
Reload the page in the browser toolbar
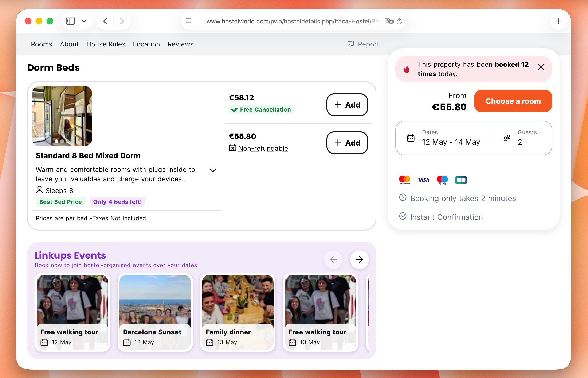coord(399,21)
